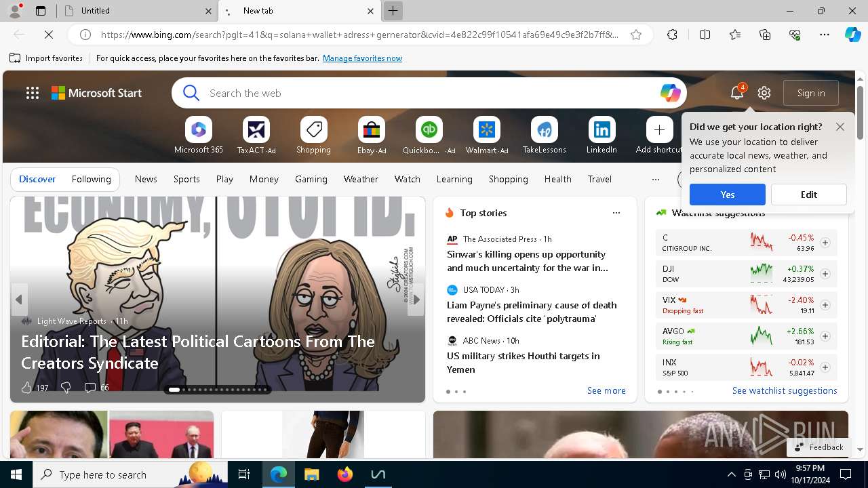Show hidden system tray icons

click(x=731, y=474)
